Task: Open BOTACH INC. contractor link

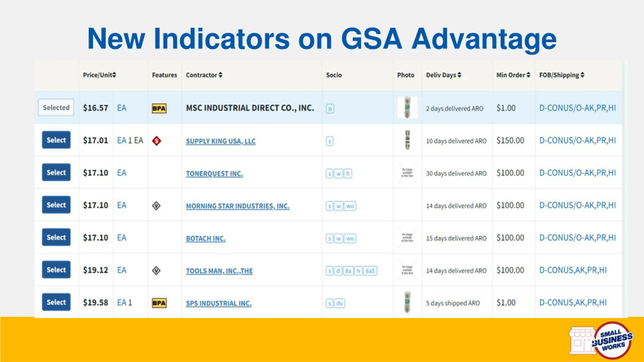Action: coord(206,238)
